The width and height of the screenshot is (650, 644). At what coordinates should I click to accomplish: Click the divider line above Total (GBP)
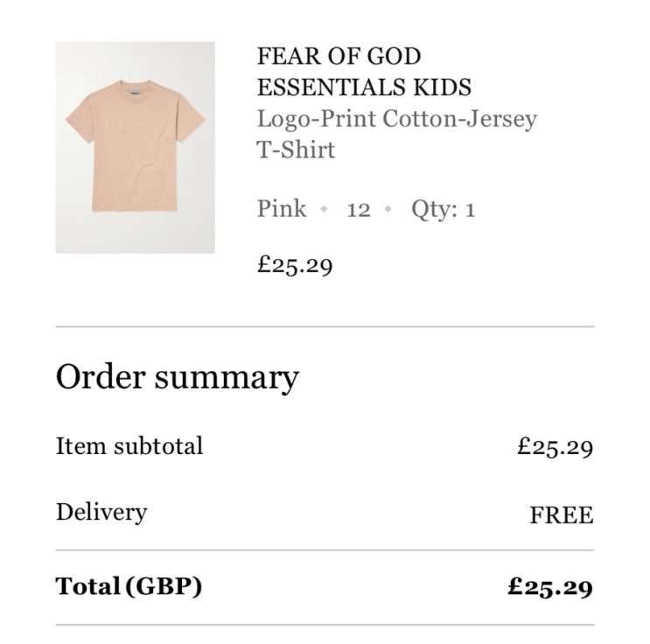click(x=325, y=550)
